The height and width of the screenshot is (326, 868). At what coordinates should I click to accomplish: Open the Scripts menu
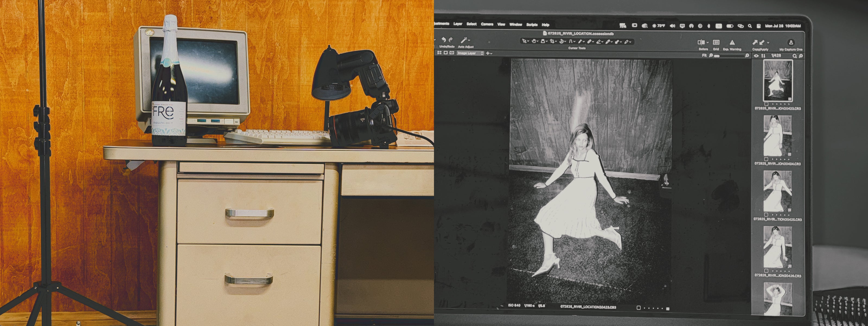tap(532, 25)
